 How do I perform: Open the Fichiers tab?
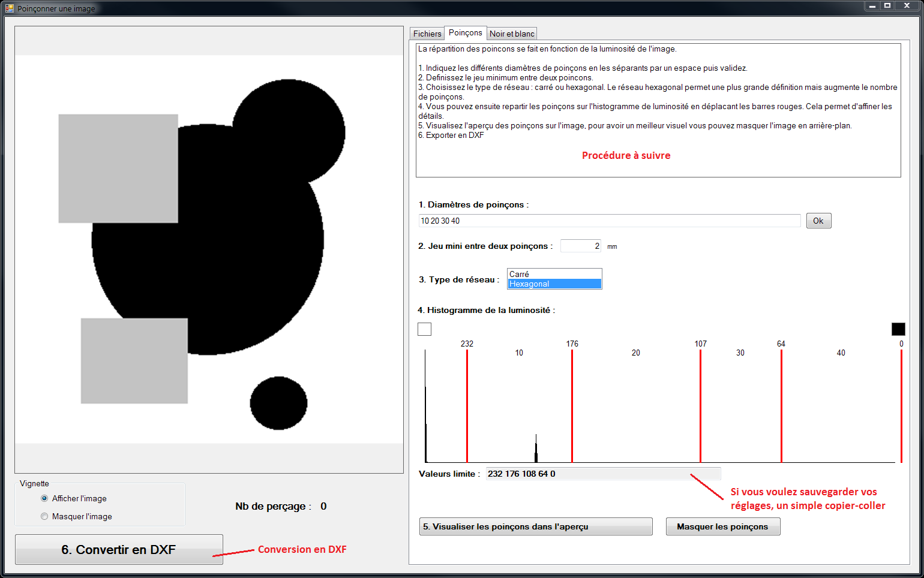click(x=427, y=34)
